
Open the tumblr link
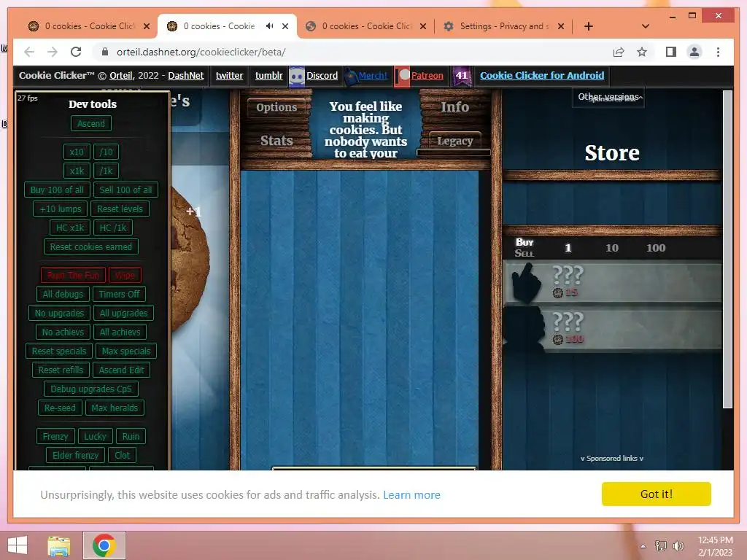coord(268,75)
